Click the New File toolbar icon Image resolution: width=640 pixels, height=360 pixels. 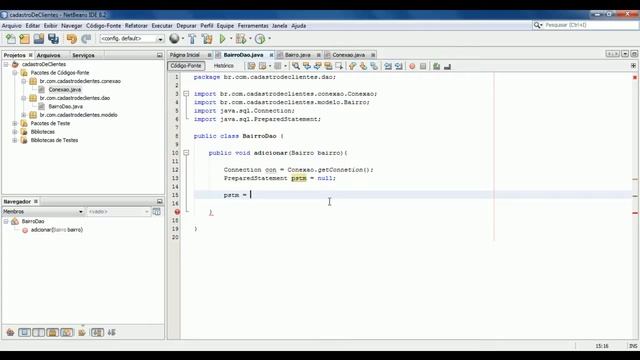tap(11, 39)
